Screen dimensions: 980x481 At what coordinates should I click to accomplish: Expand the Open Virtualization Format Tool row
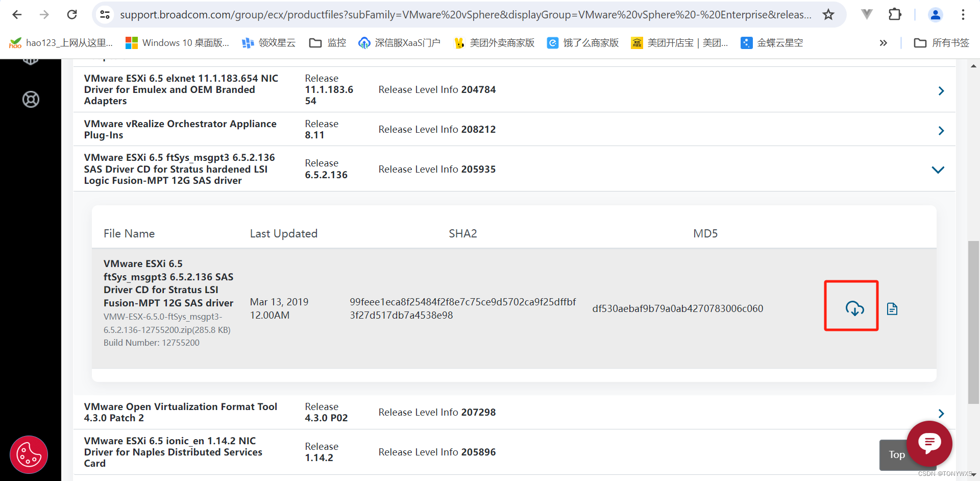941,414
